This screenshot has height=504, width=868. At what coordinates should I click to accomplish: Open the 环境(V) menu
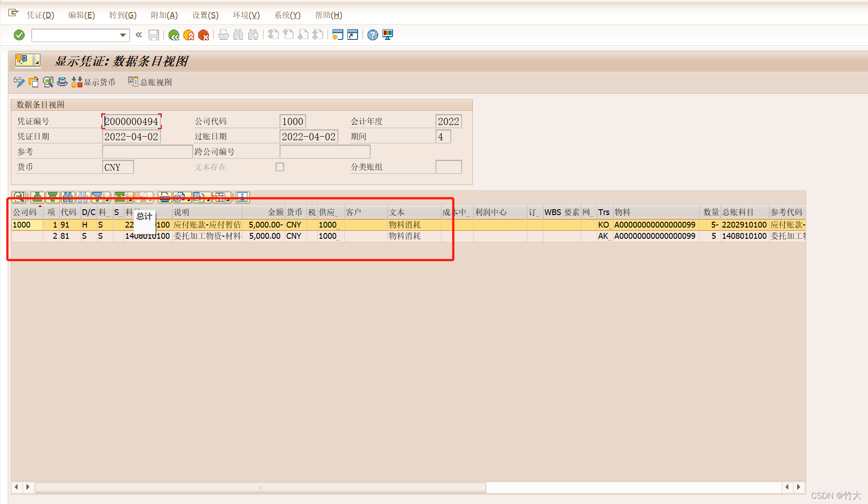pyautogui.click(x=246, y=15)
